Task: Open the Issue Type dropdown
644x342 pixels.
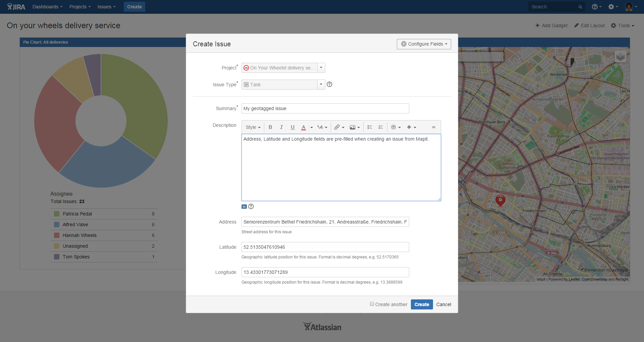Action: [x=321, y=84]
